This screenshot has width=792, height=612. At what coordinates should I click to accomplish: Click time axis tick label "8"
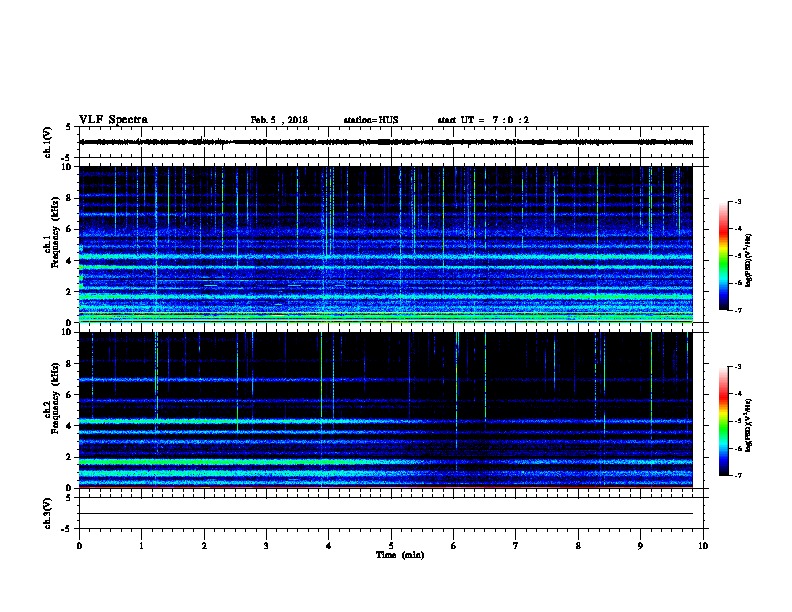coord(578,546)
